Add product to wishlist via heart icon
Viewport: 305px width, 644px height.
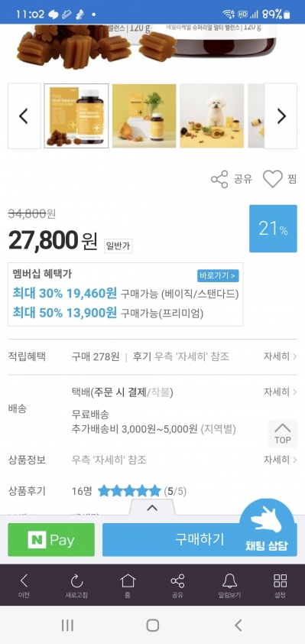click(273, 179)
